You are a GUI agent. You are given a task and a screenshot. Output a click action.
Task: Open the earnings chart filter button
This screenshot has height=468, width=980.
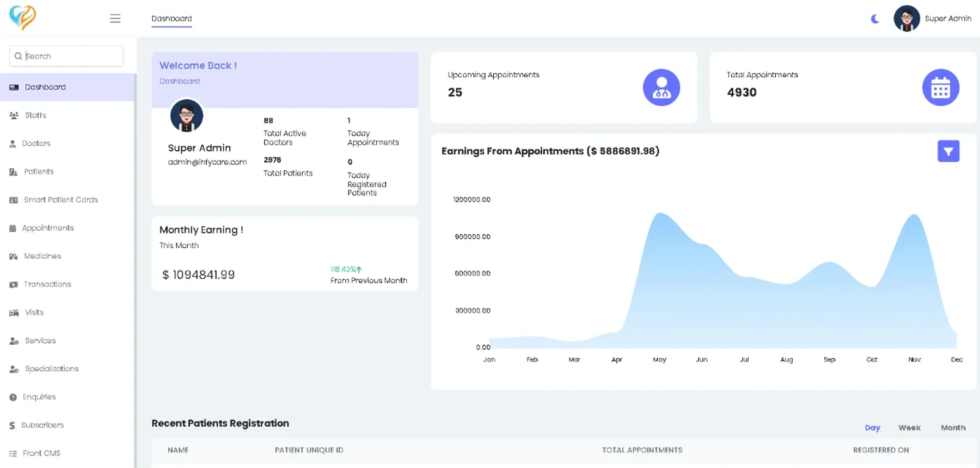coord(949,151)
